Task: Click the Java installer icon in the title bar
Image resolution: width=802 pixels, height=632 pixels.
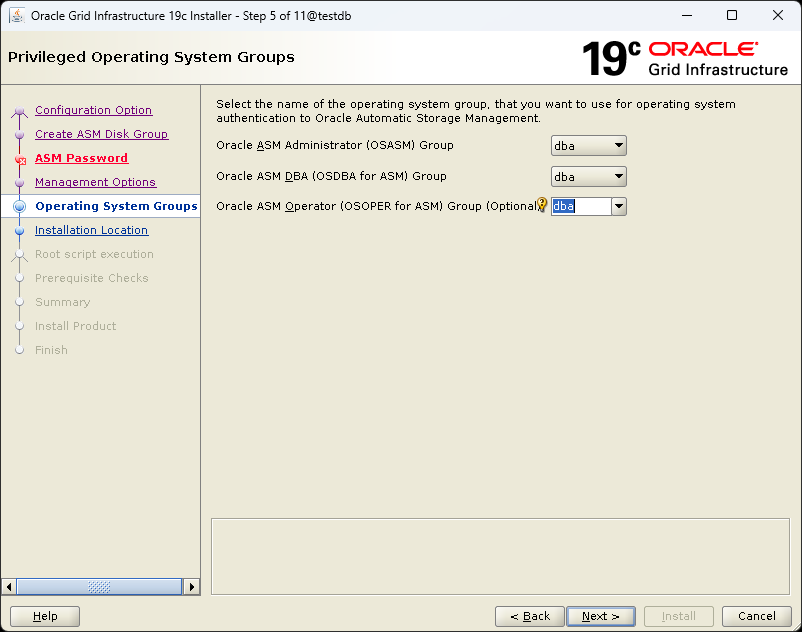Action: click(17, 16)
